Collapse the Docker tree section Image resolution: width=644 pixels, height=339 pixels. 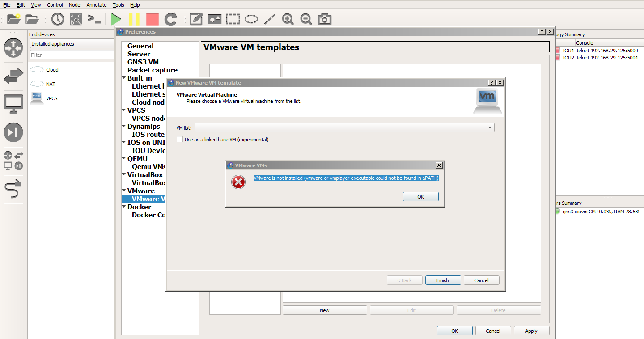pos(124,207)
